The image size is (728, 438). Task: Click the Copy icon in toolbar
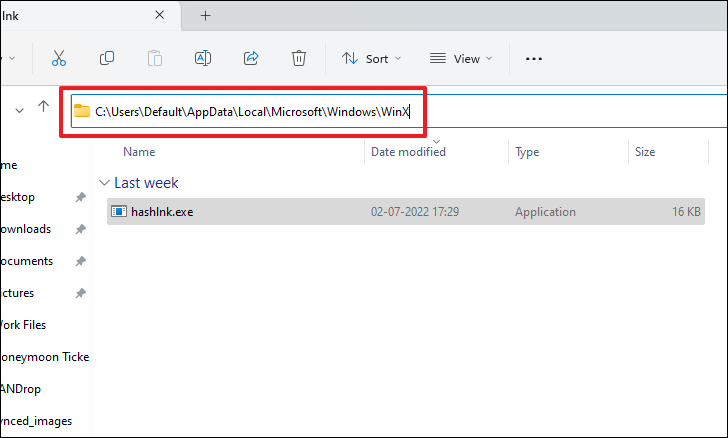click(x=107, y=59)
